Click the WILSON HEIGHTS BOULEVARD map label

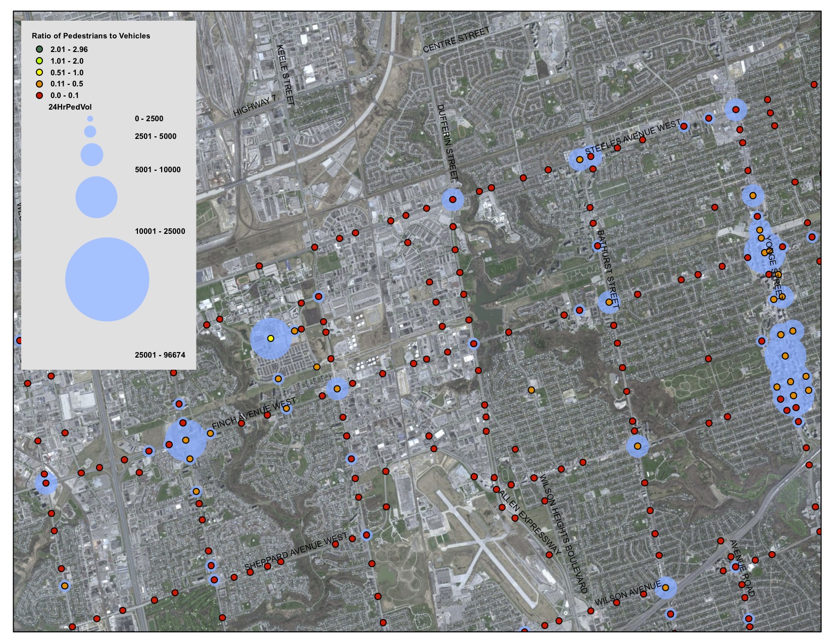(x=564, y=533)
